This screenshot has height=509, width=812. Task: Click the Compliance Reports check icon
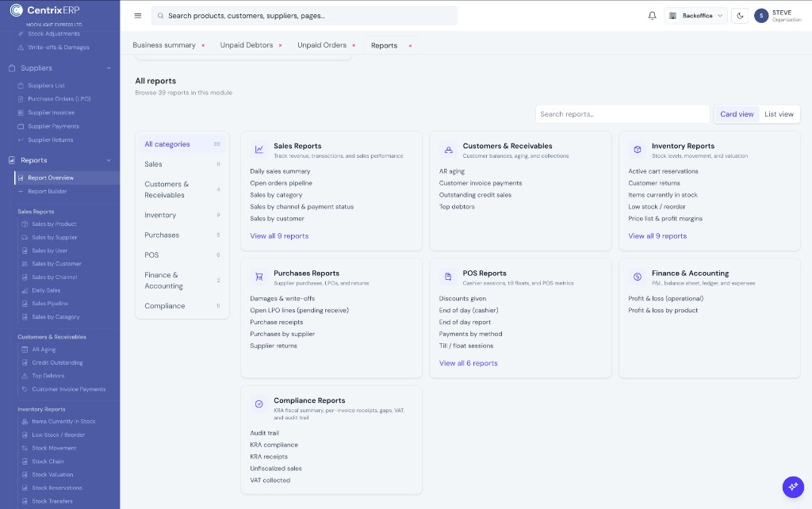(259, 404)
